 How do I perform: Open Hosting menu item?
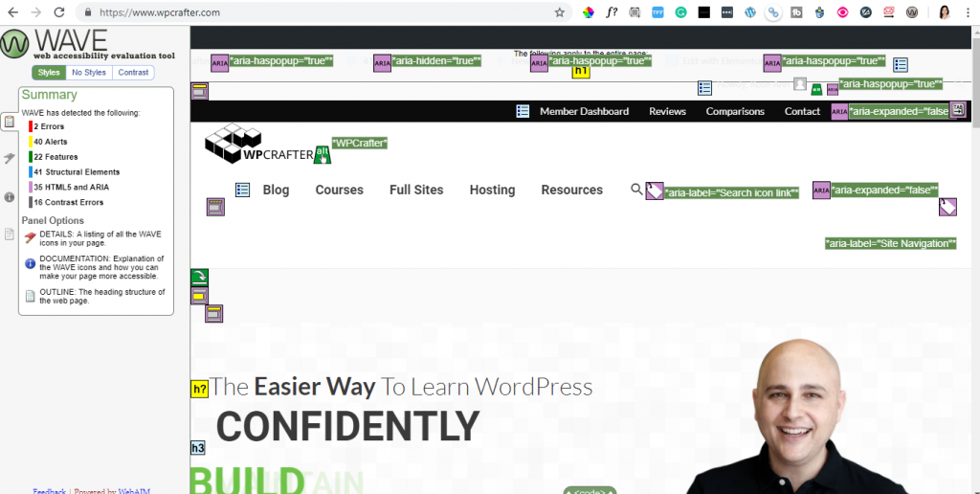coord(493,190)
